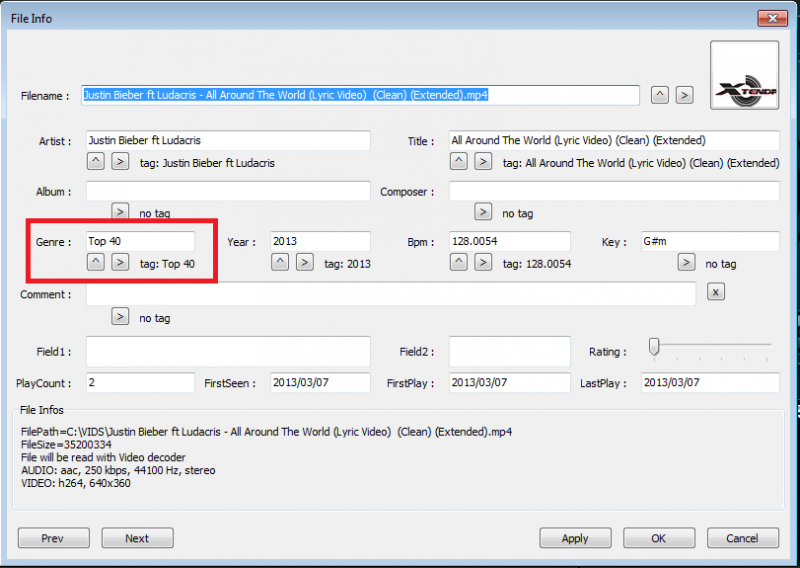
Task: Click the up-arrow button beside Filename field
Action: (660, 95)
